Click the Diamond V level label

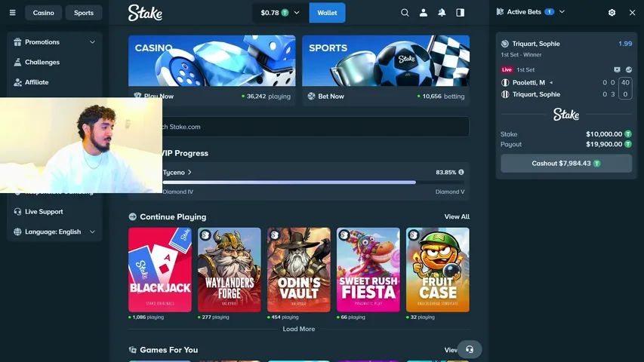tap(450, 192)
